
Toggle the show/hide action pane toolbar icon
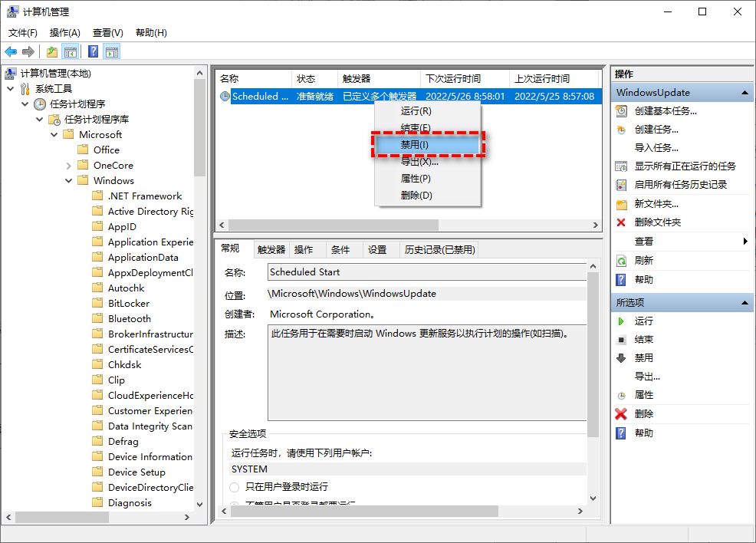coord(110,51)
